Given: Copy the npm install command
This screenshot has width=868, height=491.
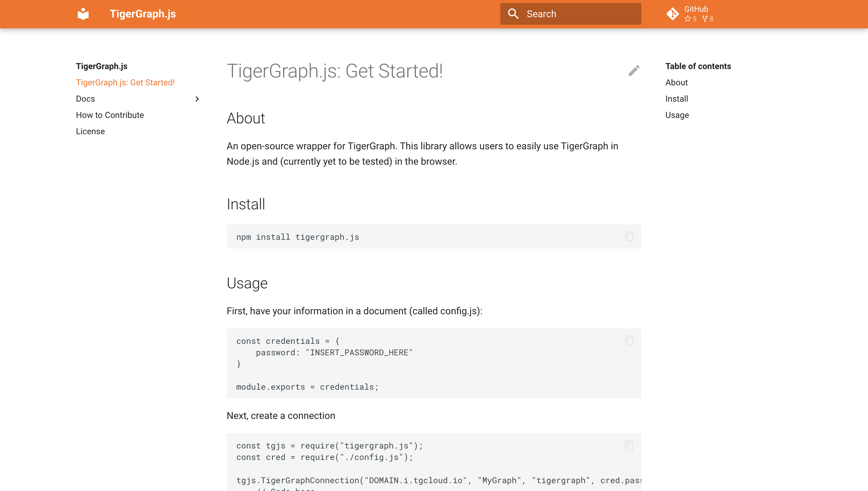Looking at the screenshot, I should tap(629, 236).
